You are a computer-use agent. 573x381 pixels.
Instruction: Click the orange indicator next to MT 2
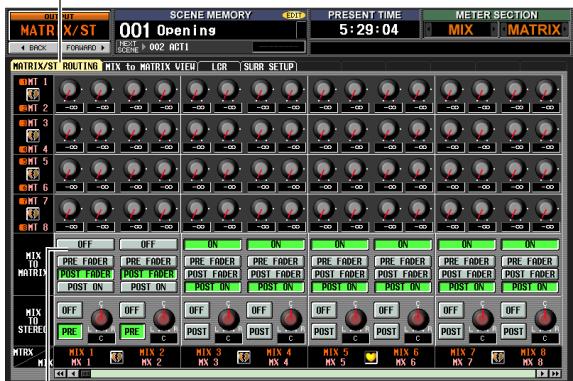pyautogui.click(x=23, y=108)
